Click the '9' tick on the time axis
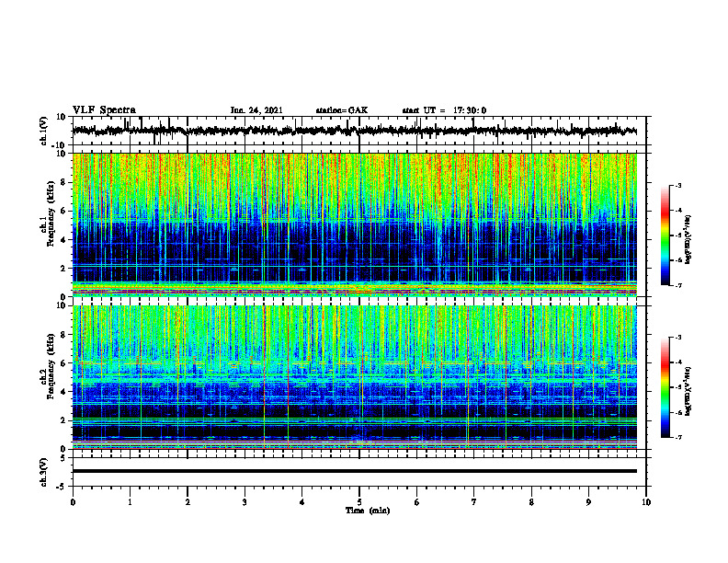Image resolution: width=728 pixels, height=563 pixels. [x=588, y=502]
